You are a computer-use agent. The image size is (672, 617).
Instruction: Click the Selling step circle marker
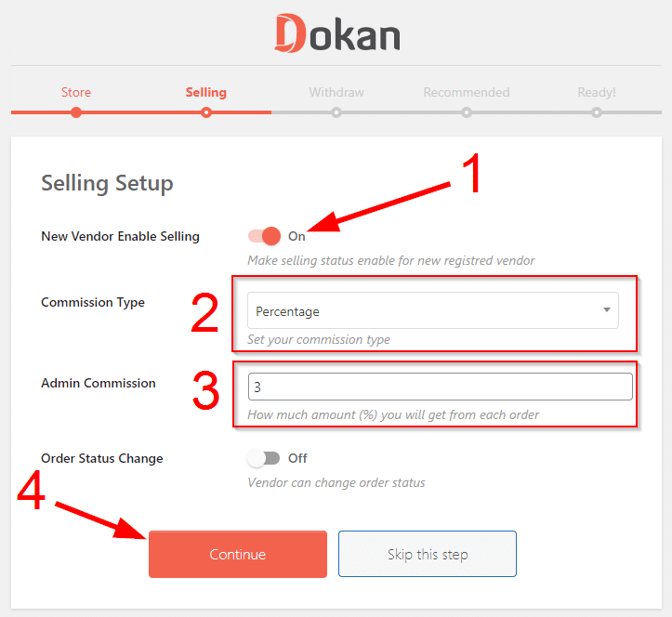pyautogui.click(x=206, y=112)
